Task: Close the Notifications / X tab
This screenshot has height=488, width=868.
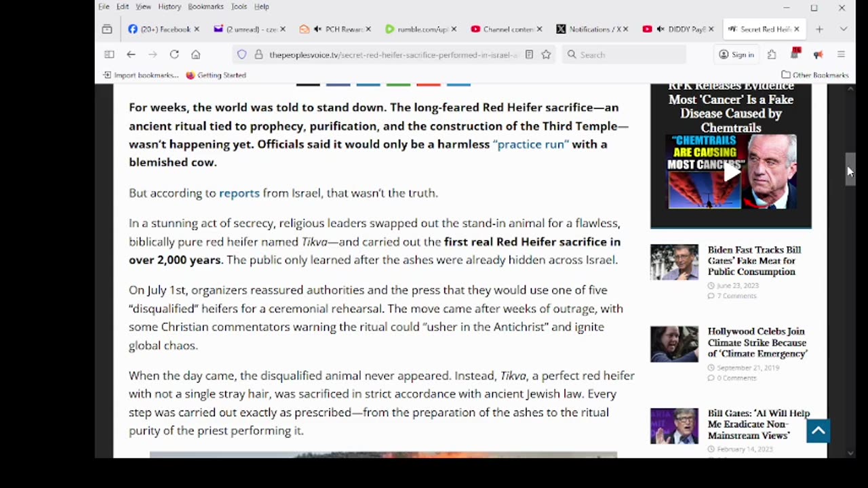Action: click(625, 29)
